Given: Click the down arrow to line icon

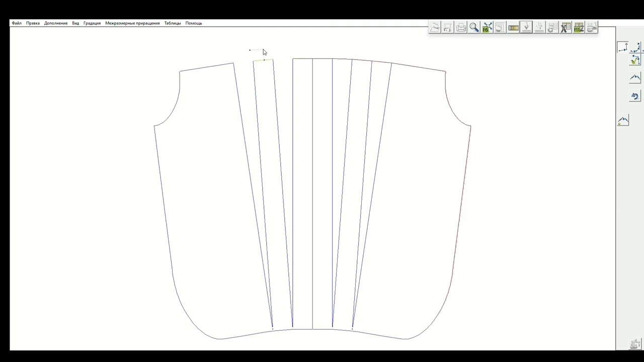Looking at the screenshot, I should [526, 28].
